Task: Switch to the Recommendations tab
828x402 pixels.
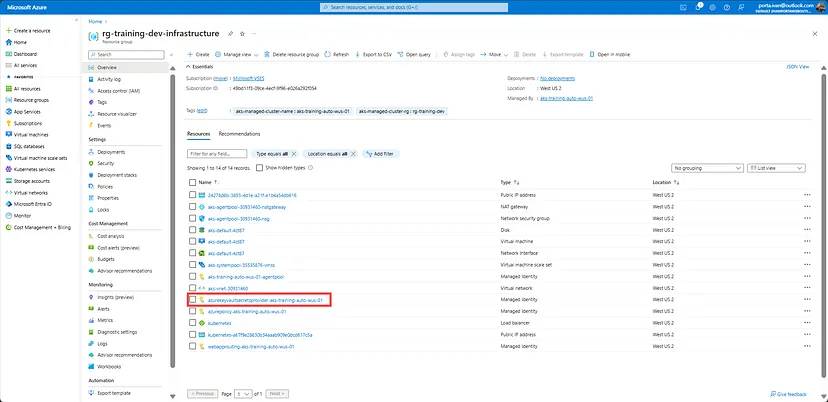Action: point(239,134)
